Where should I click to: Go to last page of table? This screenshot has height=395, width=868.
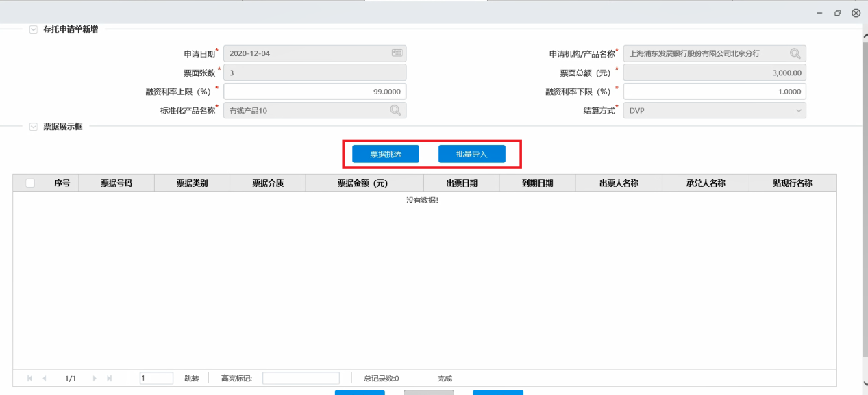click(x=110, y=378)
